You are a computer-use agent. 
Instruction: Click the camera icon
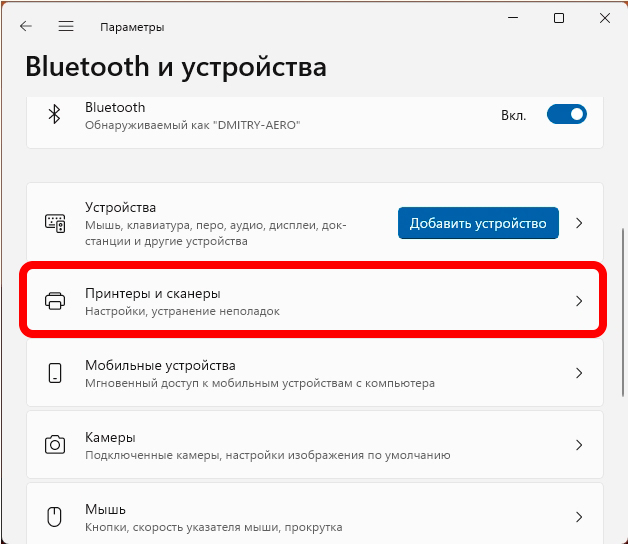pyautogui.click(x=55, y=445)
